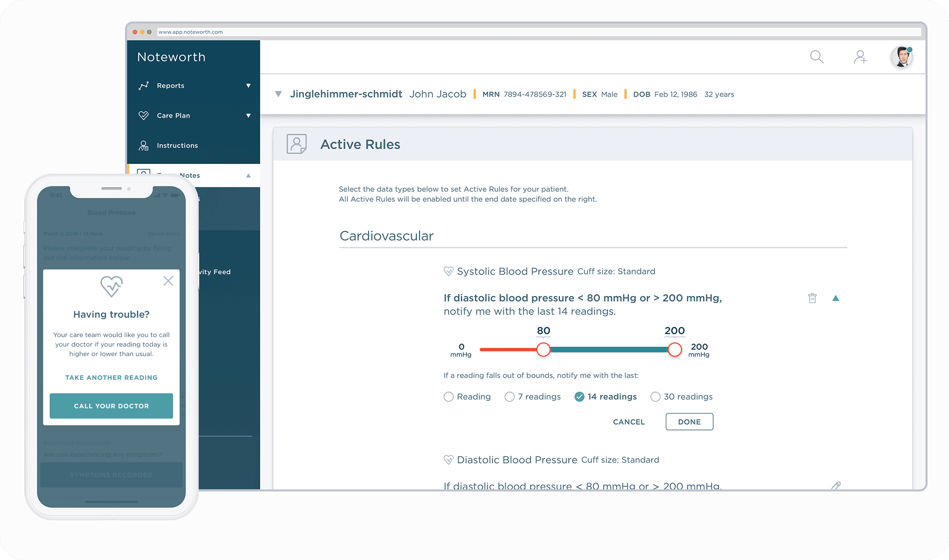
Task: Click the Instructions person icon
Action: (144, 145)
